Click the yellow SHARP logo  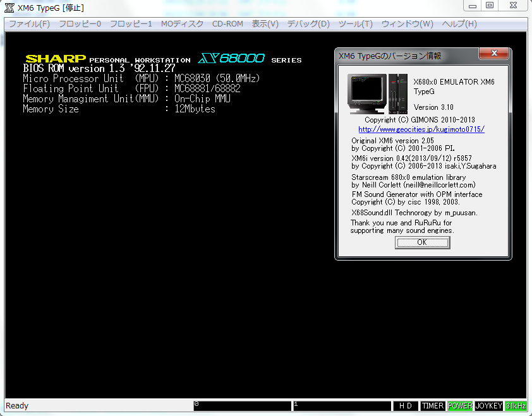pos(56,59)
